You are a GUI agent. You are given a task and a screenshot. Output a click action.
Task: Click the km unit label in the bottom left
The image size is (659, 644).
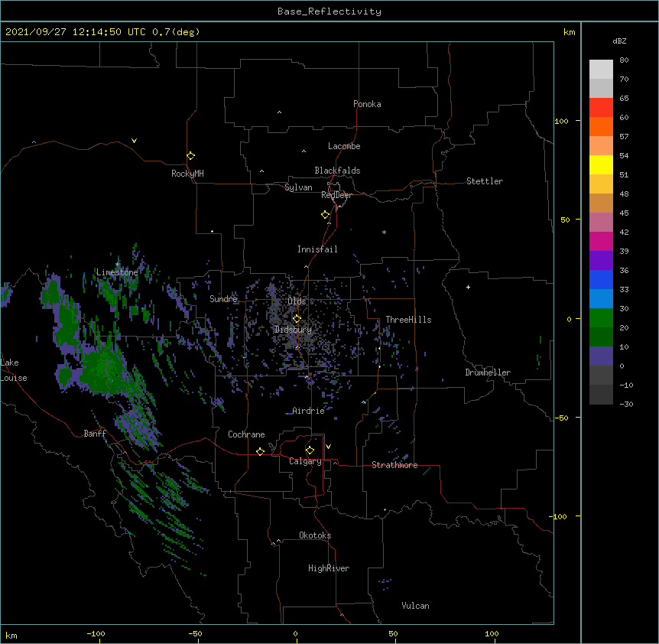[11, 635]
